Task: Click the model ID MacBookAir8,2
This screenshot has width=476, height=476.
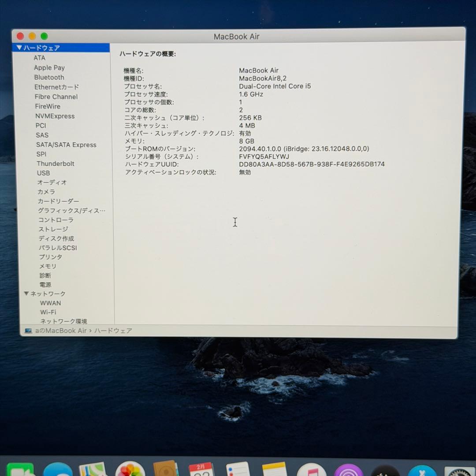Action: (263, 78)
